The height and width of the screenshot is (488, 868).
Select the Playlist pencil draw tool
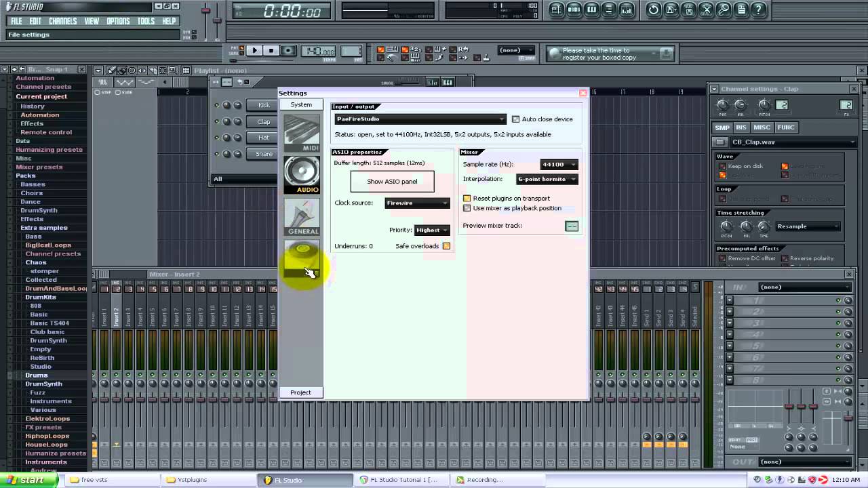tap(113, 70)
